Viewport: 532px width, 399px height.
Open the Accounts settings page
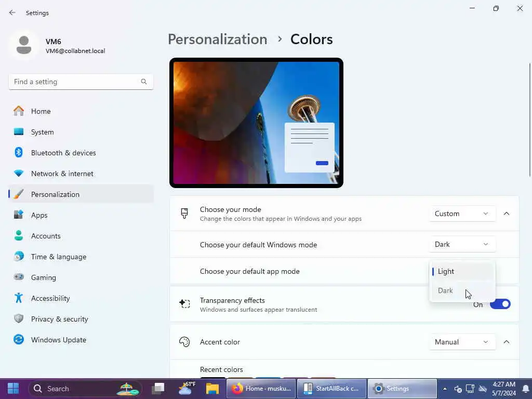(81, 236)
